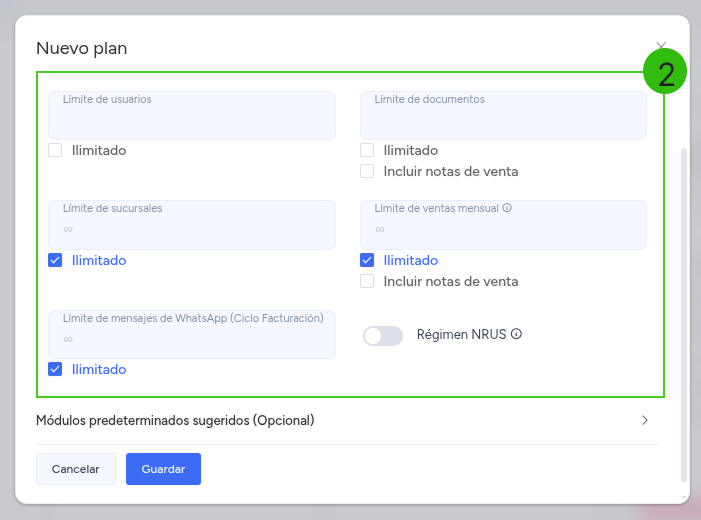Click info icon beside Límite de ventas mensual

click(x=507, y=208)
